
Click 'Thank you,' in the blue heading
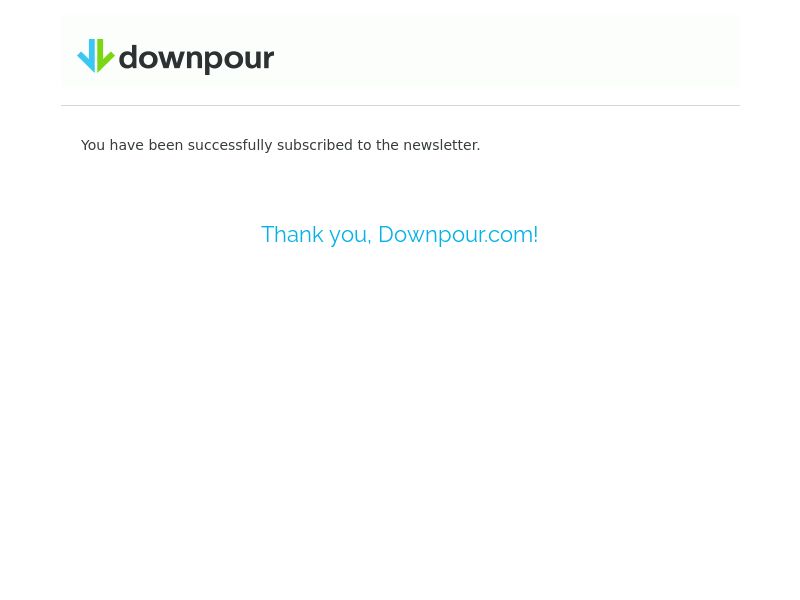pyautogui.click(x=316, y=235)
